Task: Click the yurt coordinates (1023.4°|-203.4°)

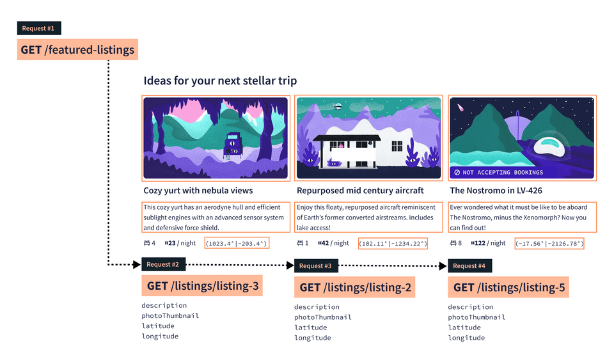Action: [237, 243]
